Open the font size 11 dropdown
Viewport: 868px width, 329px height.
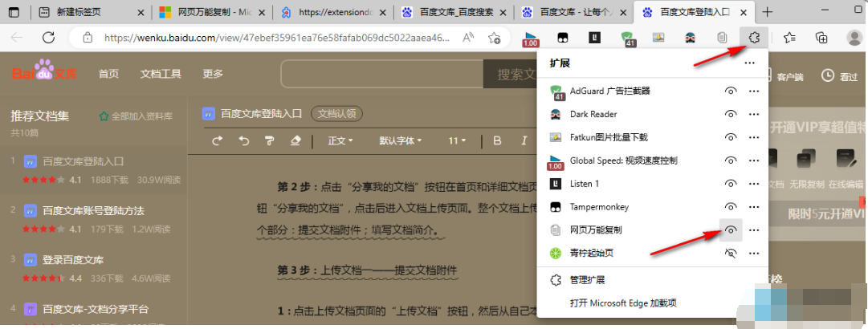(457, 141)
